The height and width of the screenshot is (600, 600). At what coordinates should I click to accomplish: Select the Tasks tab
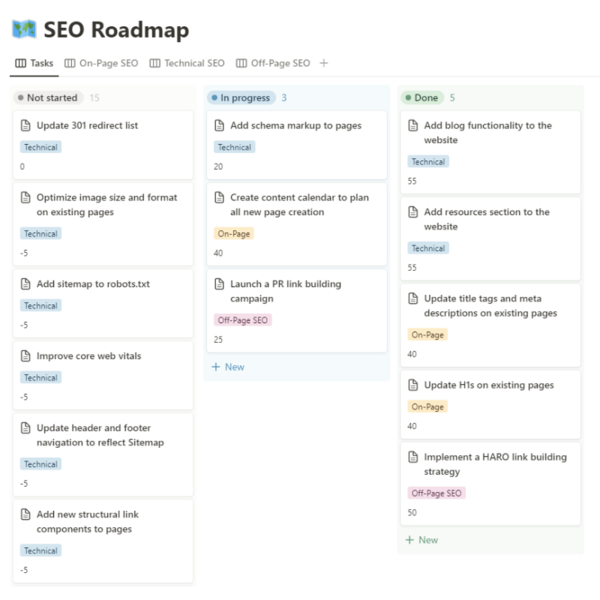tap(34, 63)
